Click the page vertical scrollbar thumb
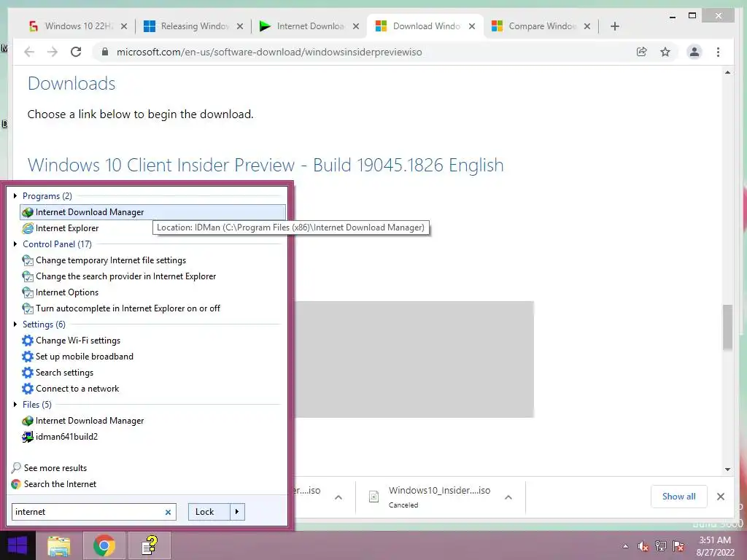Image resolution: width=747 pixels, height=560 pixels. pos(727,327)
